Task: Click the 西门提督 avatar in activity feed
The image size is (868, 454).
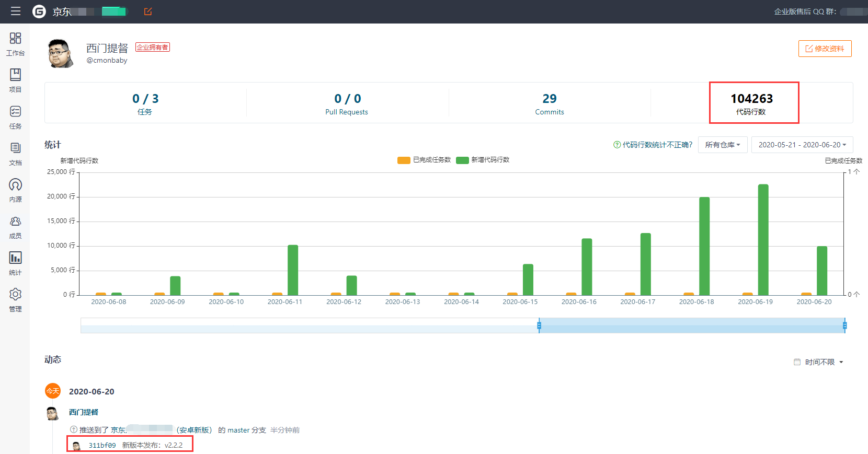Action: (x=52, y=414)
